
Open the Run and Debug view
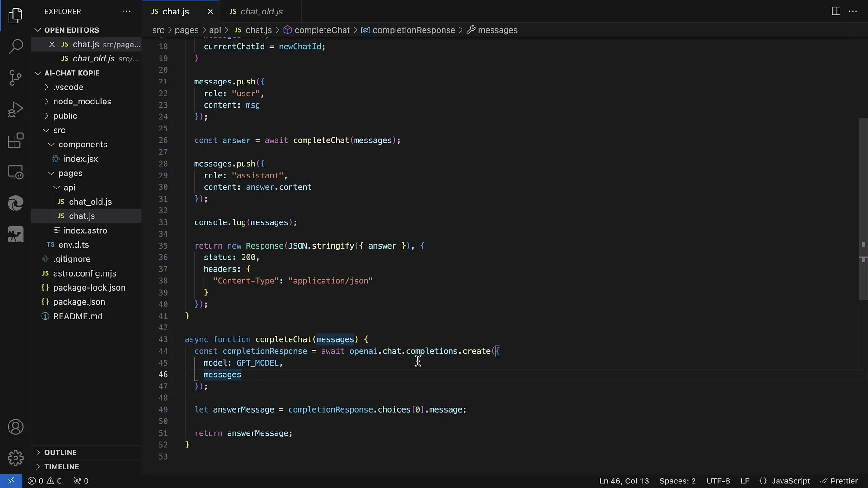[15, 109]
